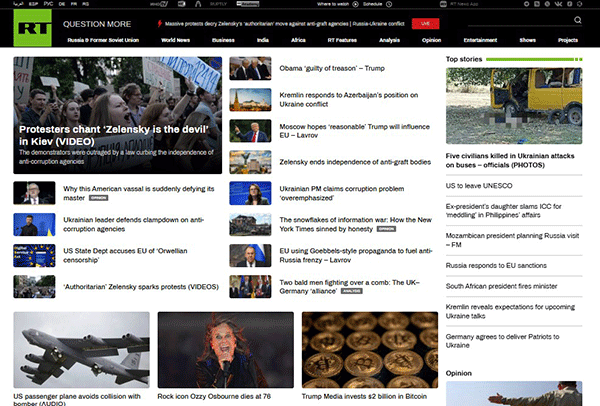Screen dimensions: 600x406
Task: Switch to the RS language edition
Action: point(86,4)
